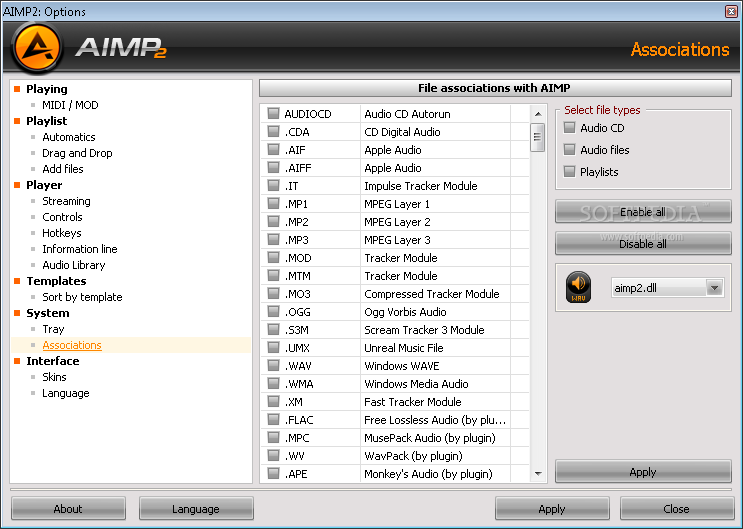Check the .APE association checkbox
The width and height of the screenshot is (743, 529).
coord(273,474)
